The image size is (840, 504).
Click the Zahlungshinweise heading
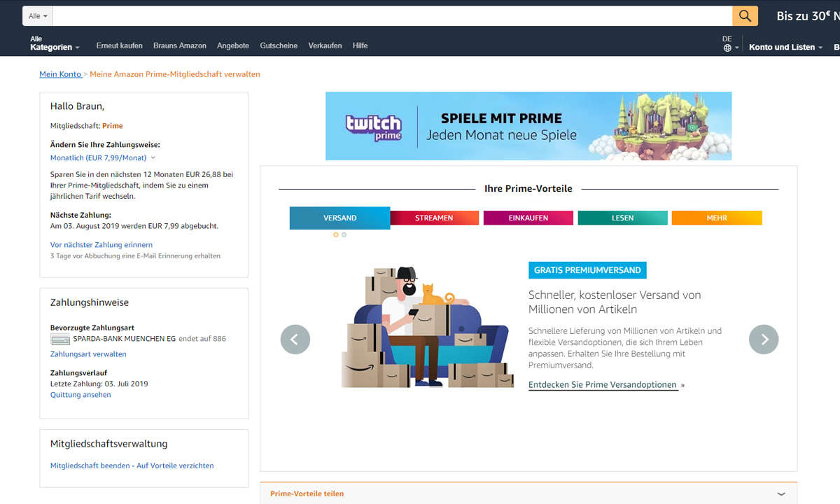[90, 302]
